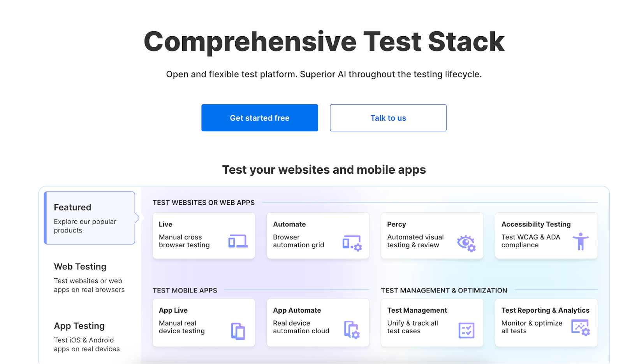Click the Talk to us button
Viewport: 623px width, 364px height.
click(388, 118)
